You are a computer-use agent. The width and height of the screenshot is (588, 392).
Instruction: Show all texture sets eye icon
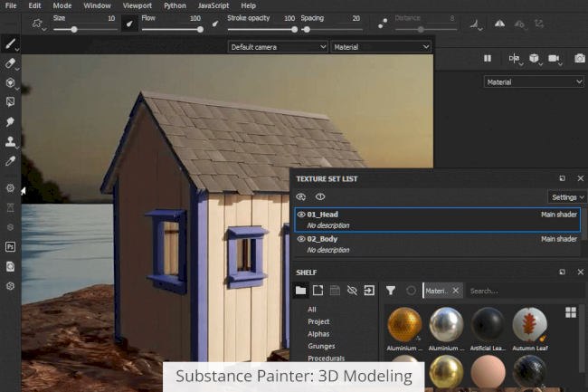pos(320,196)
